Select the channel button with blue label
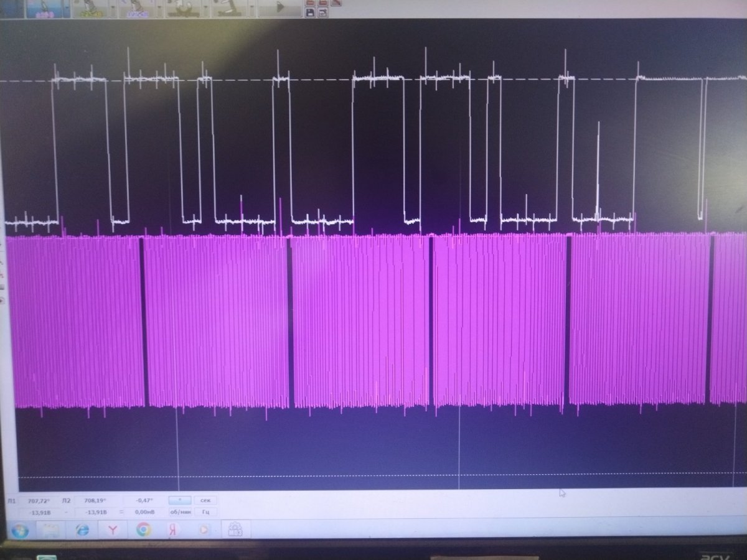 click(x=137, y=8)
